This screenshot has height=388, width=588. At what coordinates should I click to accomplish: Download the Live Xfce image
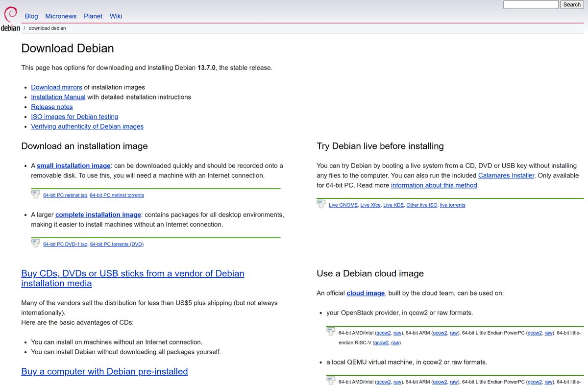(370, 205)
